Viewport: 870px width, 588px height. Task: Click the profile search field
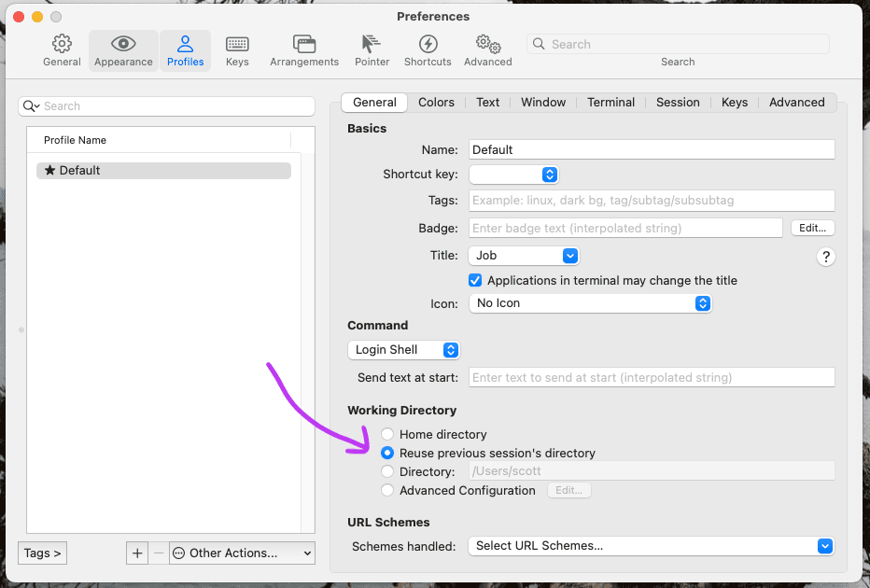[x=166, y=107]
